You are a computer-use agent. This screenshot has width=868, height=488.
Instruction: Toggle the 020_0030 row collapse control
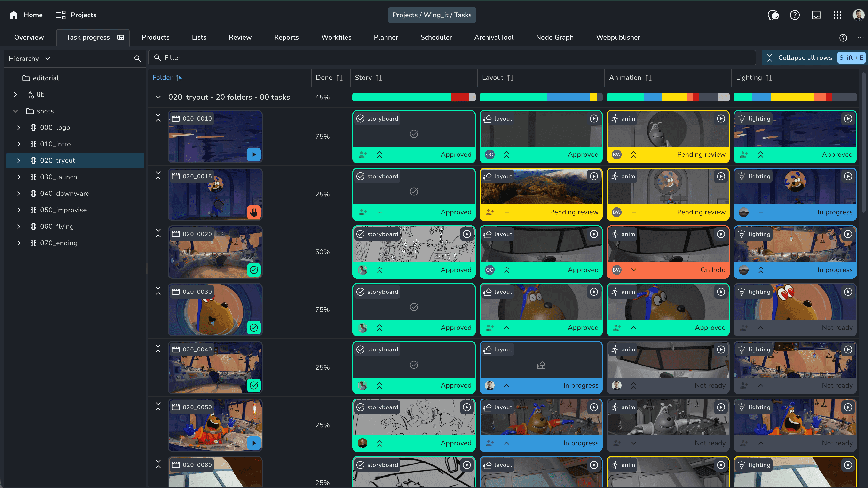coord(158,291)
